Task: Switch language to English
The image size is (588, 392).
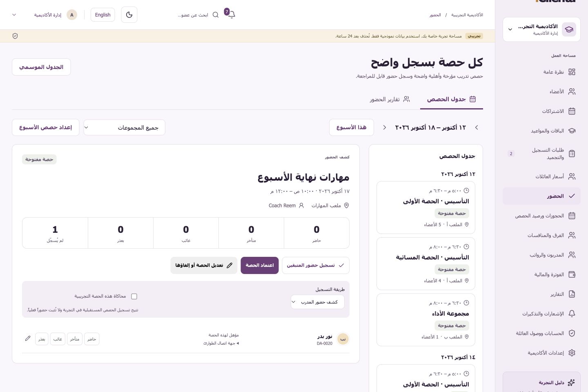Action: pos(102,15)
